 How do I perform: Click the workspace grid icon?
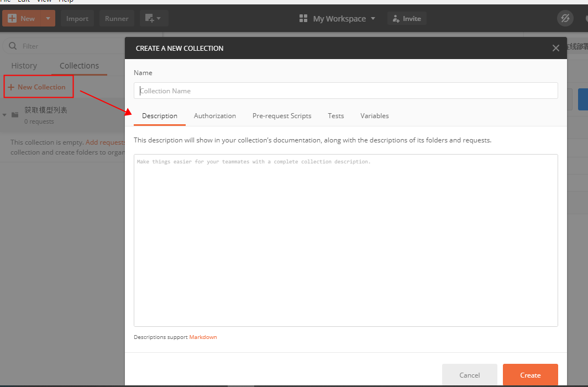click(x=303, y=18)
